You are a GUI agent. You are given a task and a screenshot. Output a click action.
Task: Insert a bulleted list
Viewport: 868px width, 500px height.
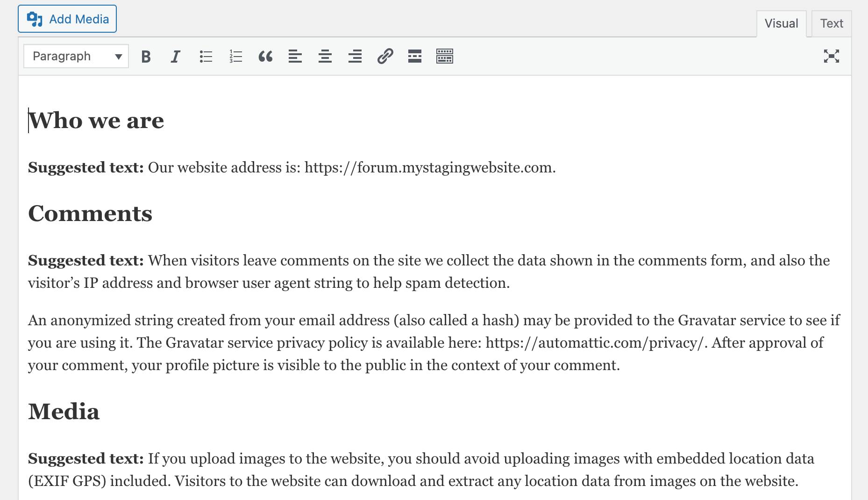206,57
